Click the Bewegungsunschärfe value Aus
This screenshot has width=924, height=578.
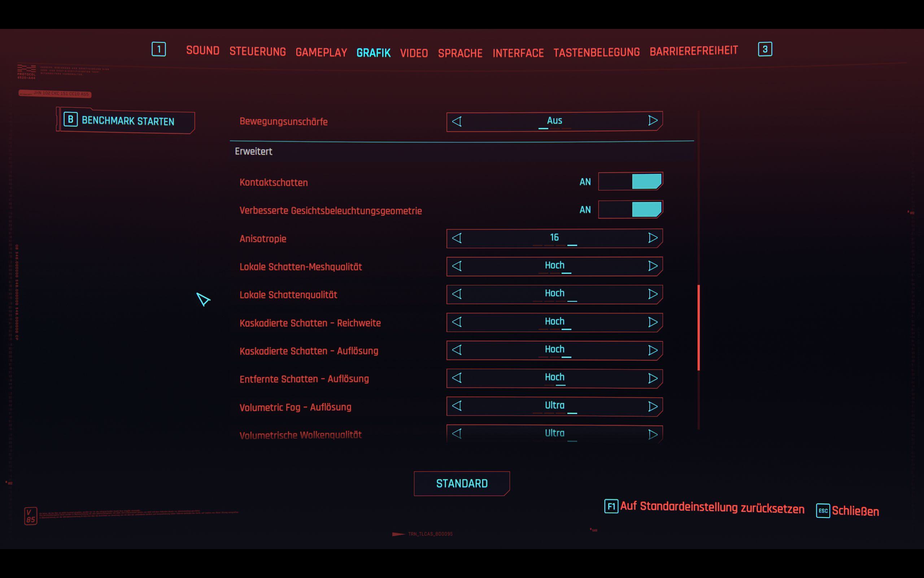click(554, 120)
